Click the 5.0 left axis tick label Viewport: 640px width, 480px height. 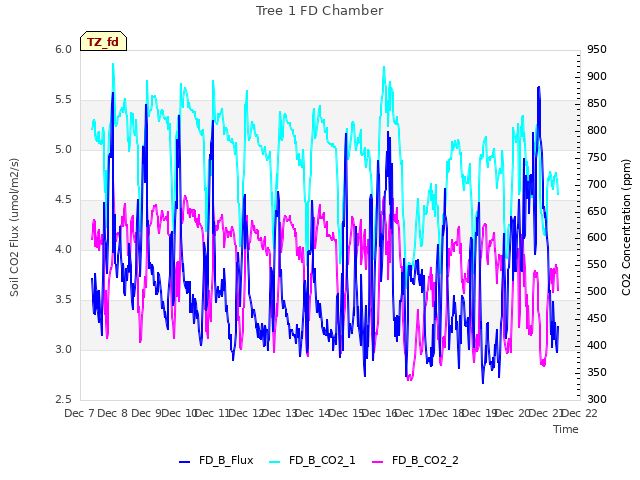click(x=64, y=149)
